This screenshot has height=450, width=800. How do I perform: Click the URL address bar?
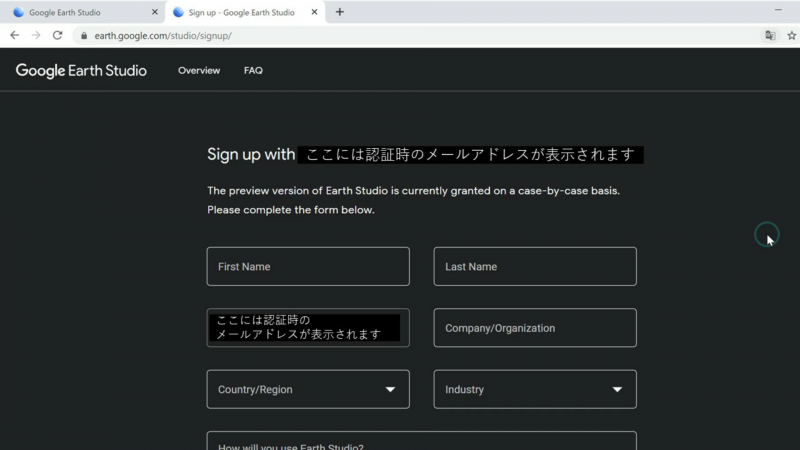pos(400,35)
